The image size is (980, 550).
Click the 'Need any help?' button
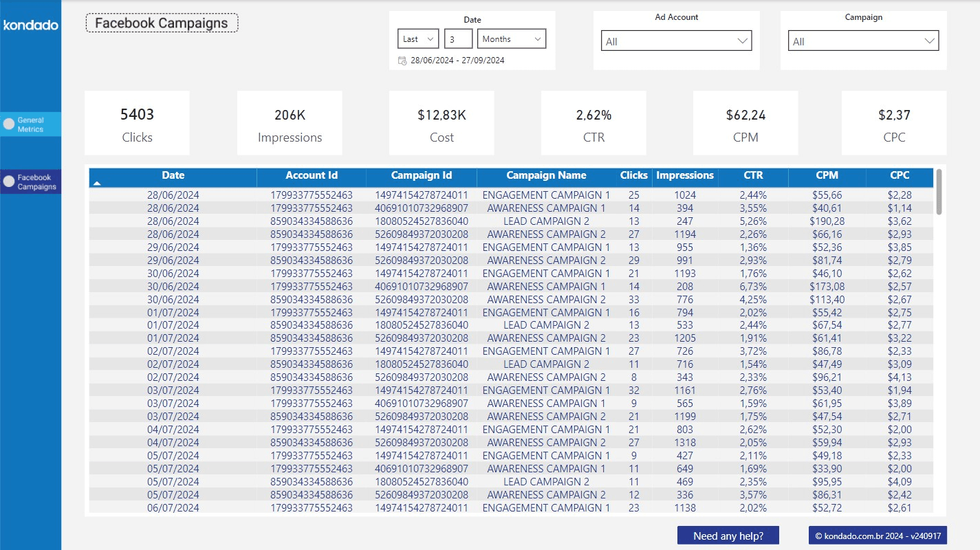click(x=729, y=536)
